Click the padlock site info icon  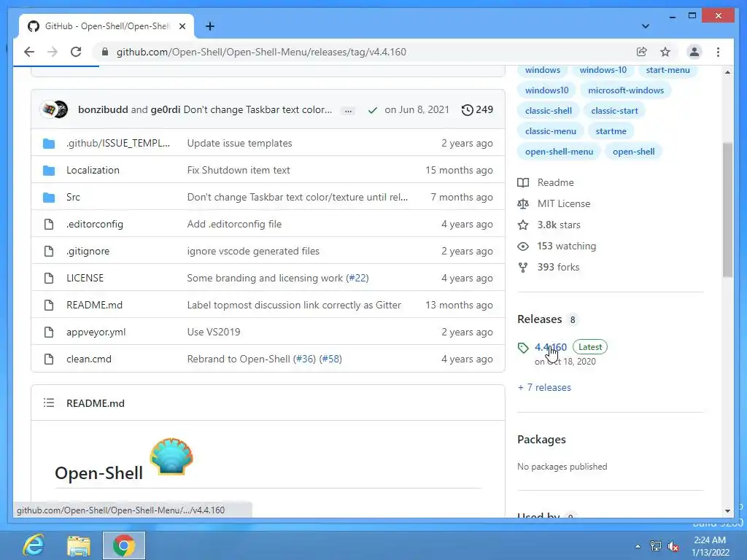pyautogui.click(x=105, y=52)
